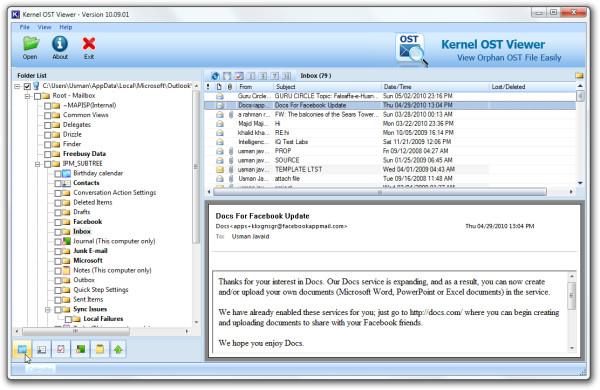The image size is (600, 390).
Task: Open the Help menu
Action: pos(65,27)
